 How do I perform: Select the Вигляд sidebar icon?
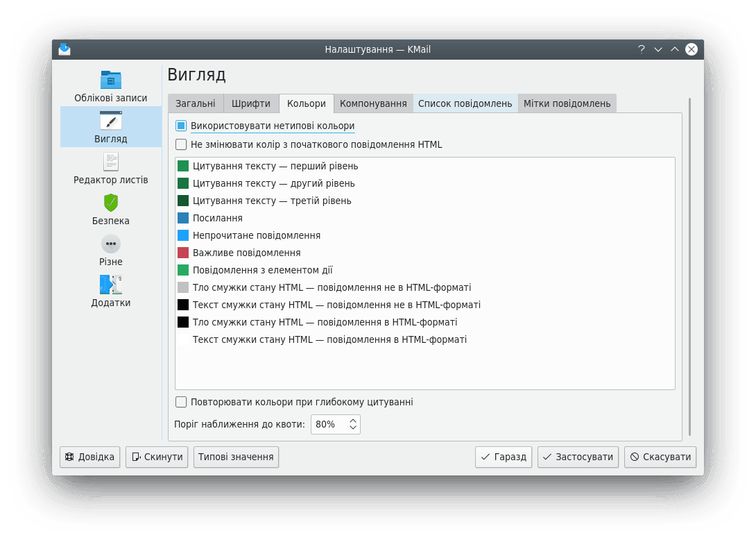(111, 121)
